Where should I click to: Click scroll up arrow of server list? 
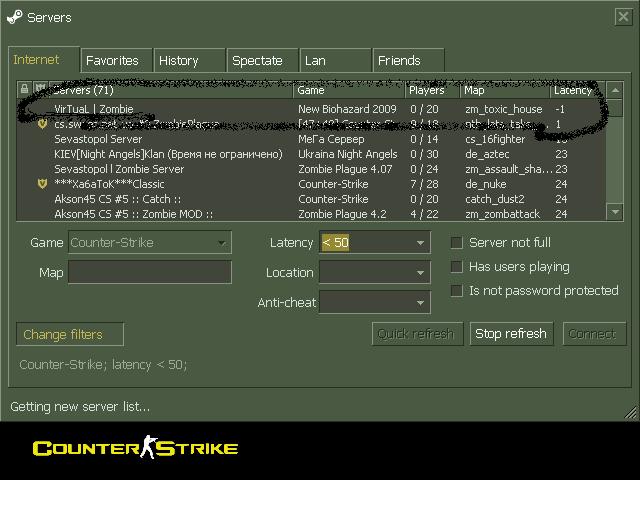pos(615,90)
